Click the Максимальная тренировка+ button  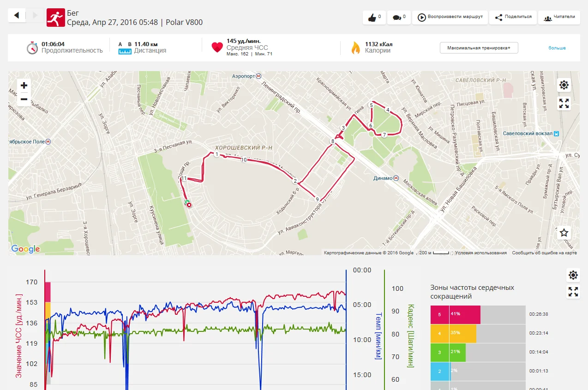pos(479,48)
